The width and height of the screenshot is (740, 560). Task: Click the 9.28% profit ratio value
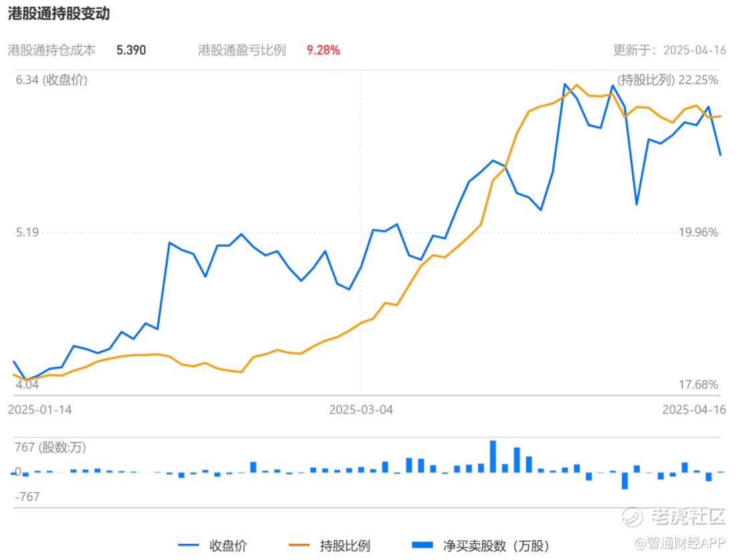324,50
